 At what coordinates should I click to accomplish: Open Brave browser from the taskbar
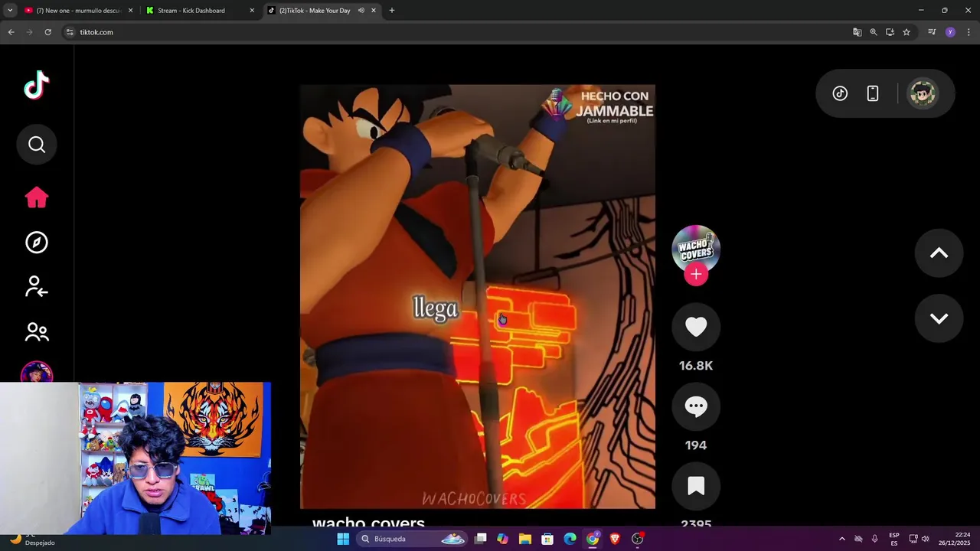pos(615,539)
